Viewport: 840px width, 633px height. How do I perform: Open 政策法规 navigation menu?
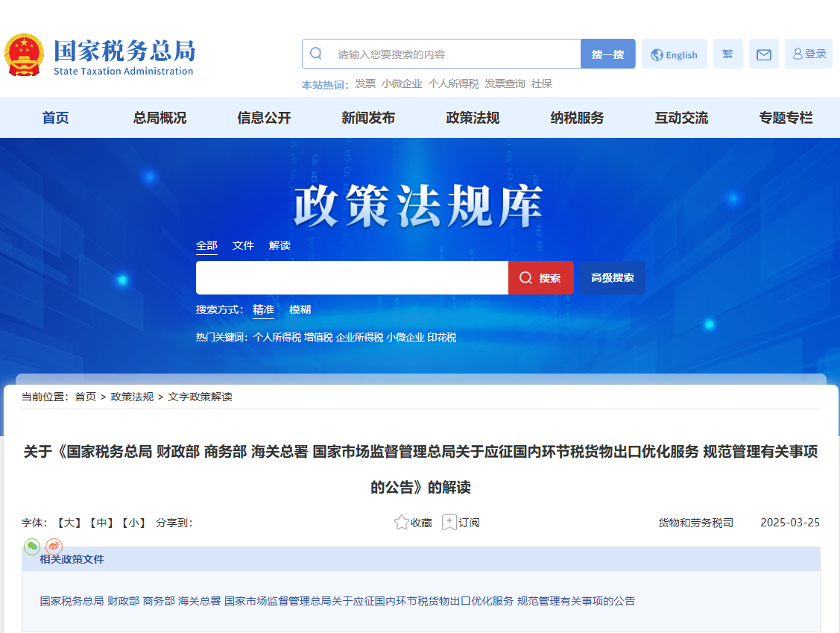pos(473,118)
